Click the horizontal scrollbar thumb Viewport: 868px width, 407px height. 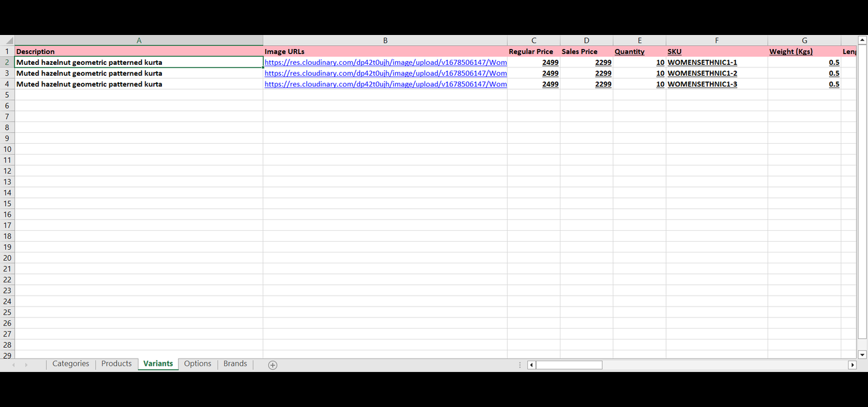click(x=569, y=365)
